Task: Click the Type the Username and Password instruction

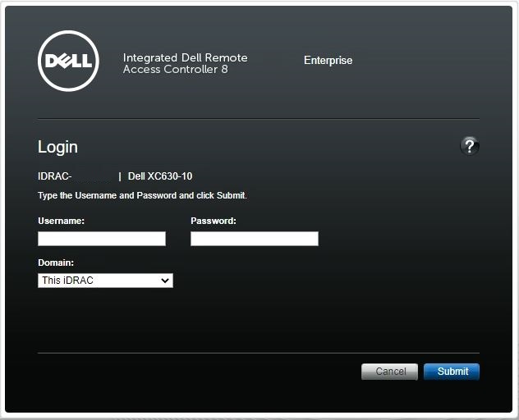Action: (x=142, y=196)
